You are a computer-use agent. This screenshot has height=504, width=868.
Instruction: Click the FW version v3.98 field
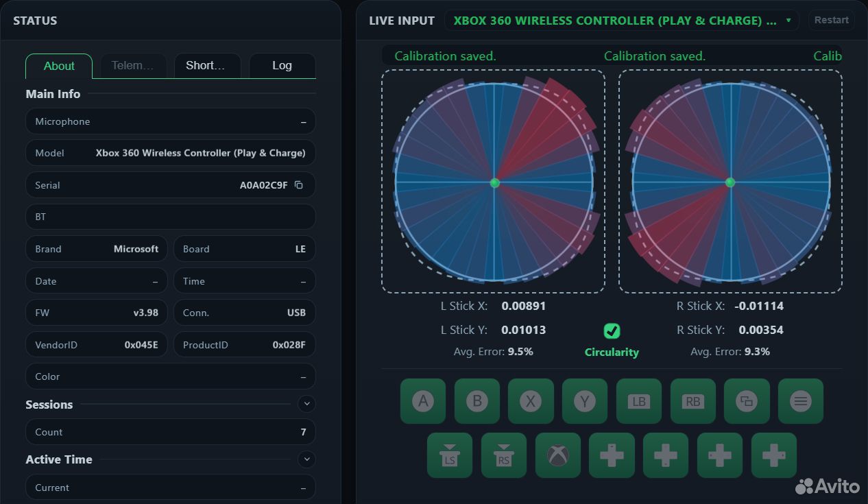click(97, 313)
